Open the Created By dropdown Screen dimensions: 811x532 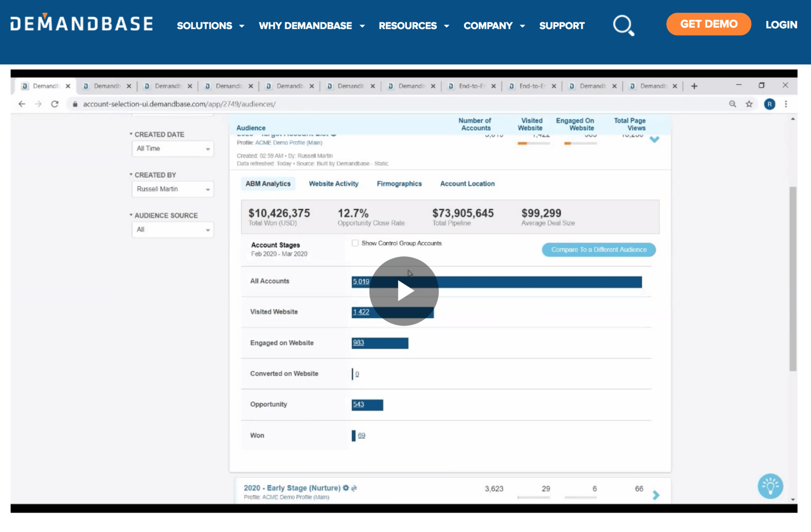[173, 189]
